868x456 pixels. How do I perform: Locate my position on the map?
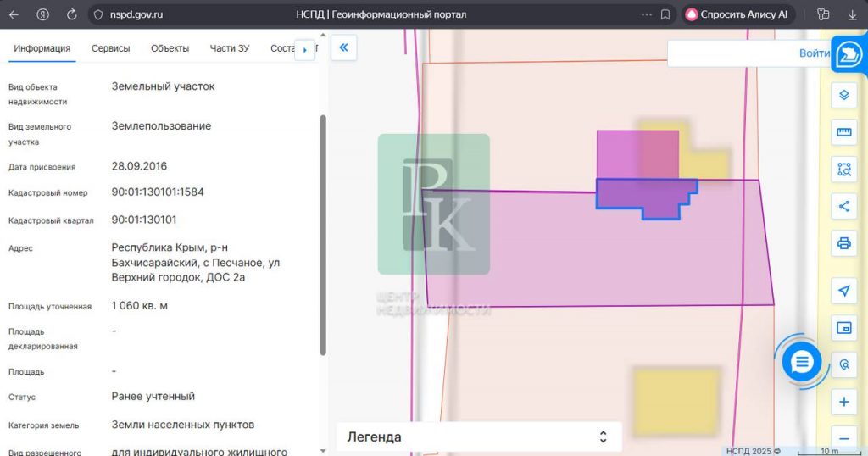coord(843,291)
